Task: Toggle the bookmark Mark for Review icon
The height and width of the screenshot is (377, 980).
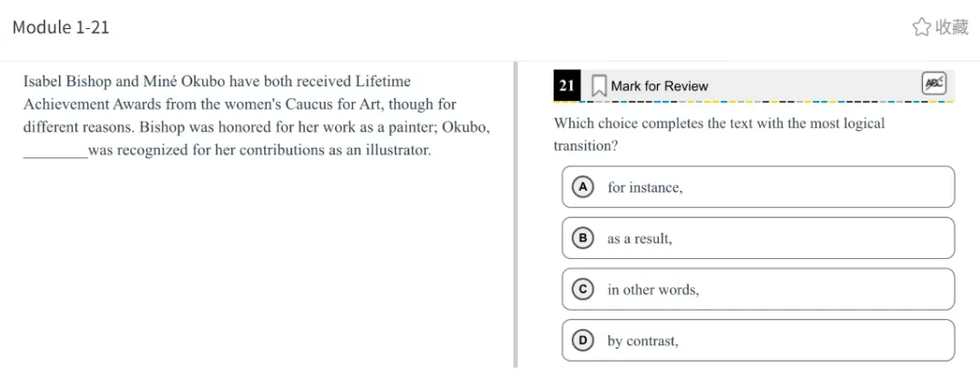Action: pos(599,86)
